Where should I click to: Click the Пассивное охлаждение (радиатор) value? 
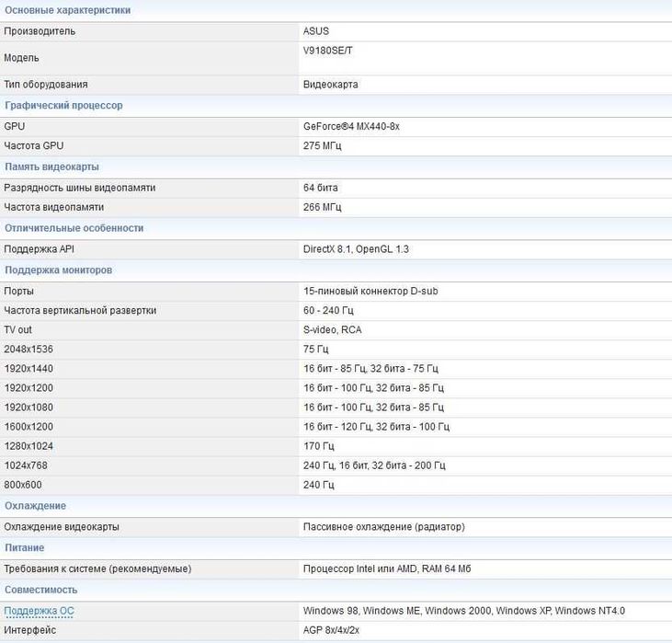pyautogui.click(x=383, y=527)
